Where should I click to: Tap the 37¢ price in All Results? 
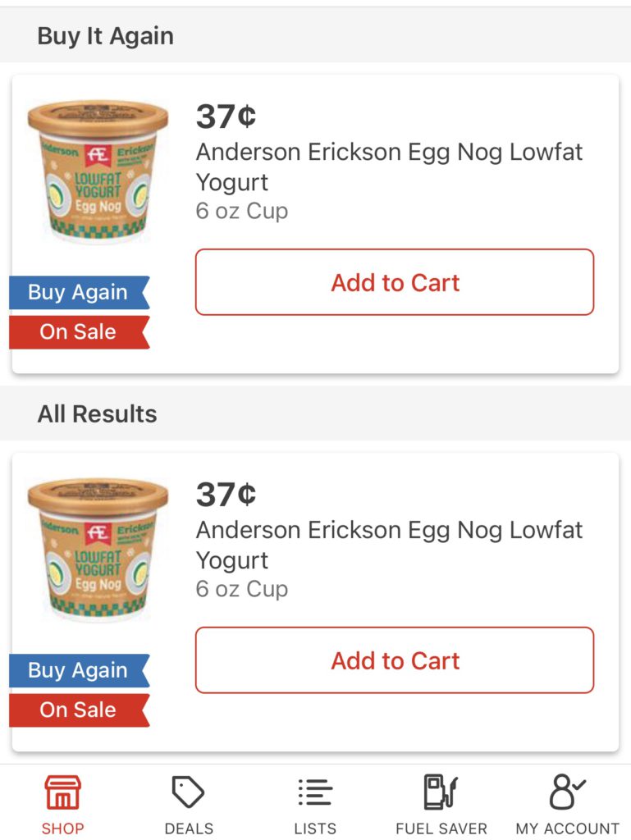[226, 495]
